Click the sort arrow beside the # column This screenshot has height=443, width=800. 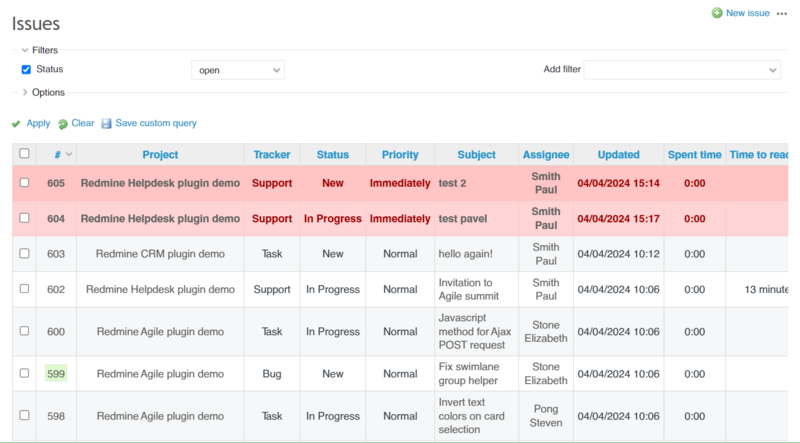[69, 155]
